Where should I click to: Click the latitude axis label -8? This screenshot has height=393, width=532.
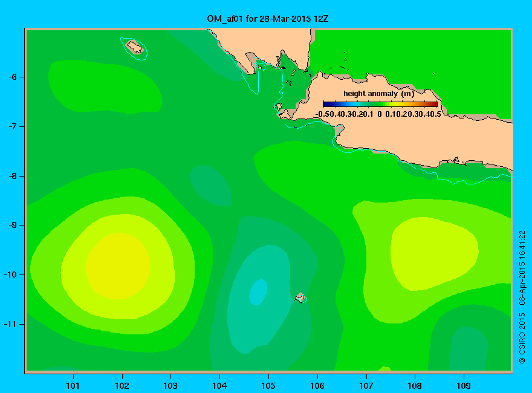(12, 176)
